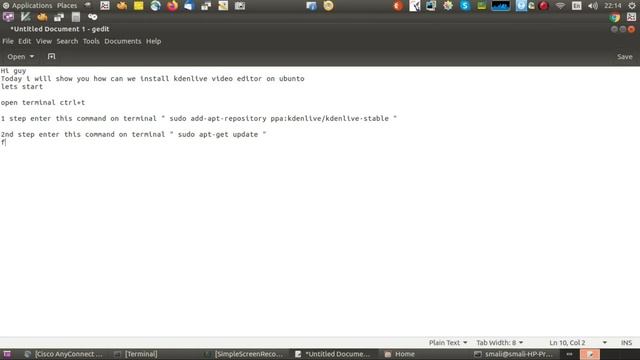Switch to the Terminal taskbar window
The width and height of the screenshot is (640, 360).
(x=136, y=354)
